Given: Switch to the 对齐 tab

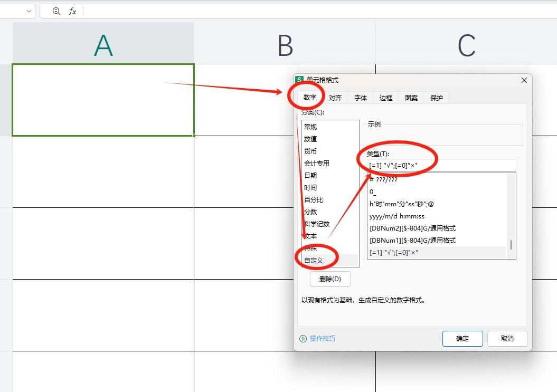Looking at the screenshot, I should tap(335, 98).
